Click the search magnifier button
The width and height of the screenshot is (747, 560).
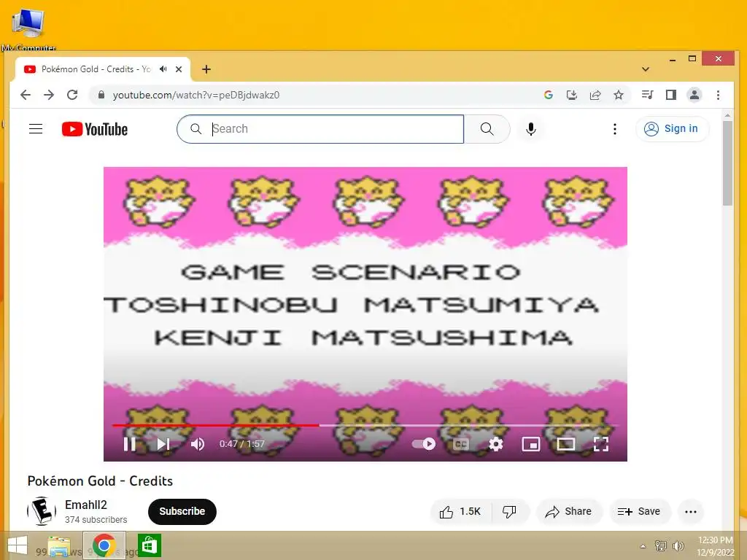click(x=487, y=129)
